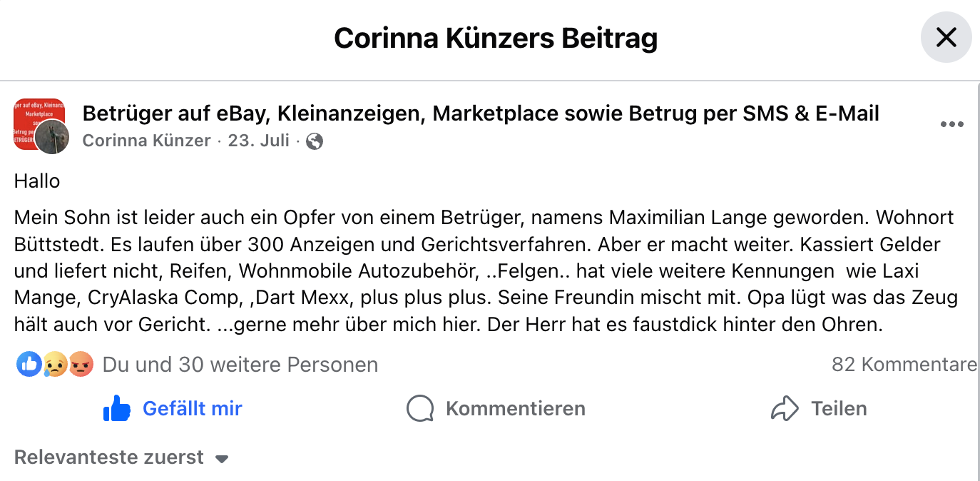Click the blue like reaction emoji
The width and height of the screenshot is (980, 481).
(x=29, y=365)
